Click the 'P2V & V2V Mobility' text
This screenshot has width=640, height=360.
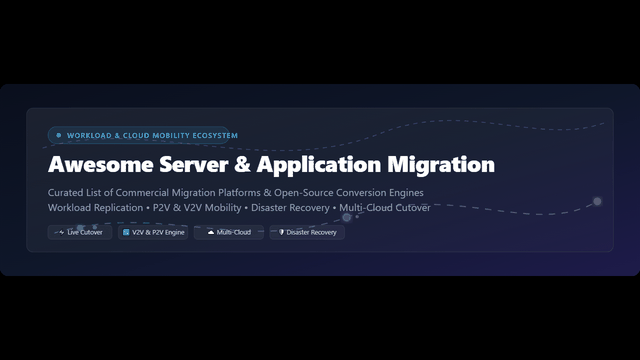point(197,208)
